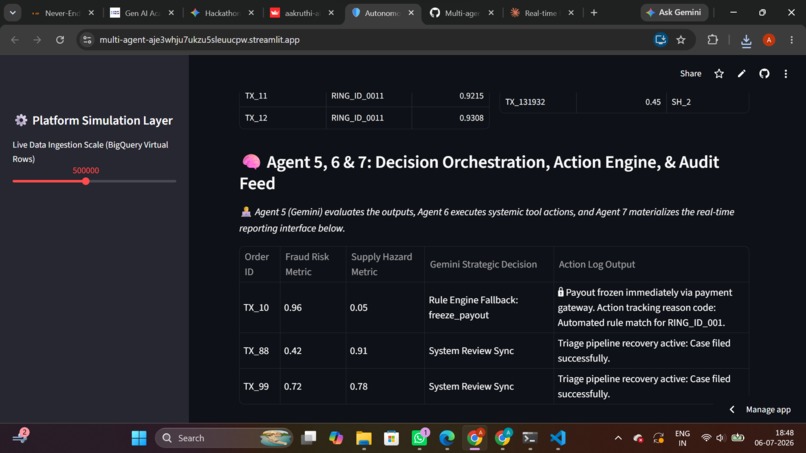Open the Extensions puzzle icon
The height and width of the screenshot is (453, 806).
712,40
